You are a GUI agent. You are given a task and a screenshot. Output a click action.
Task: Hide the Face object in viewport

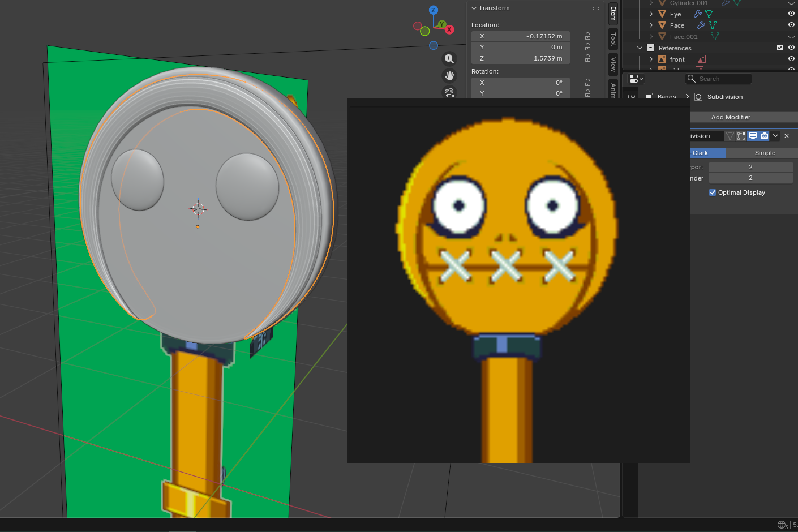pos(791,25)
